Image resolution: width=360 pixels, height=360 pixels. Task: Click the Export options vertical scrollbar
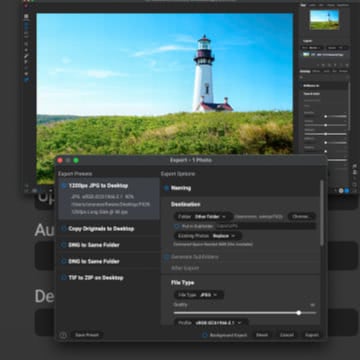pos(321,213)
